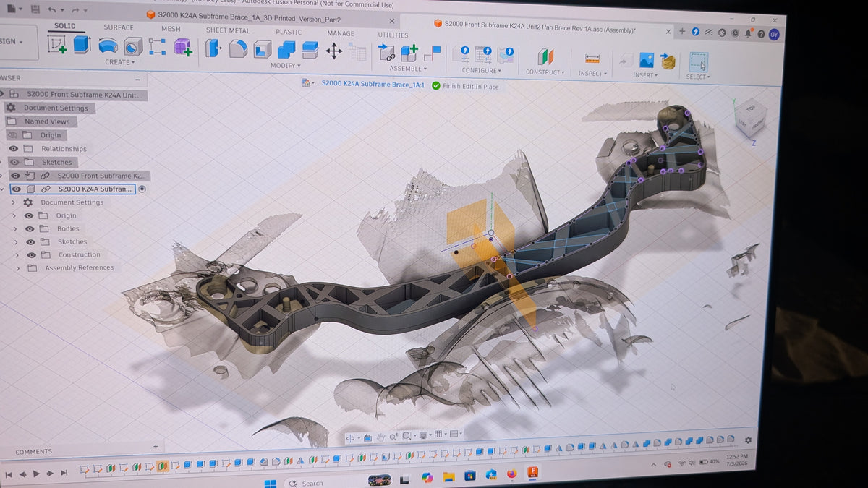Viewport: 868px width, 488px height.
Task: Open the ASSEMBLE dropdown menu
Action: click(408, 69)
